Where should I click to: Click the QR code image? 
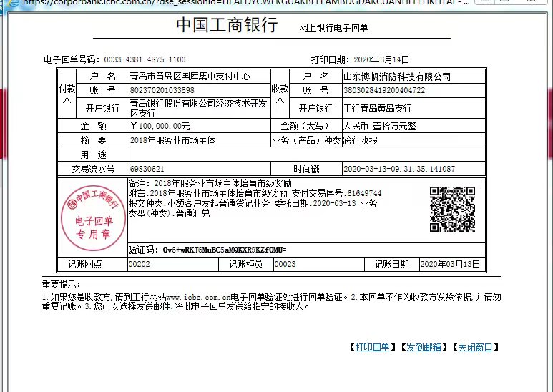pos(452,209)
